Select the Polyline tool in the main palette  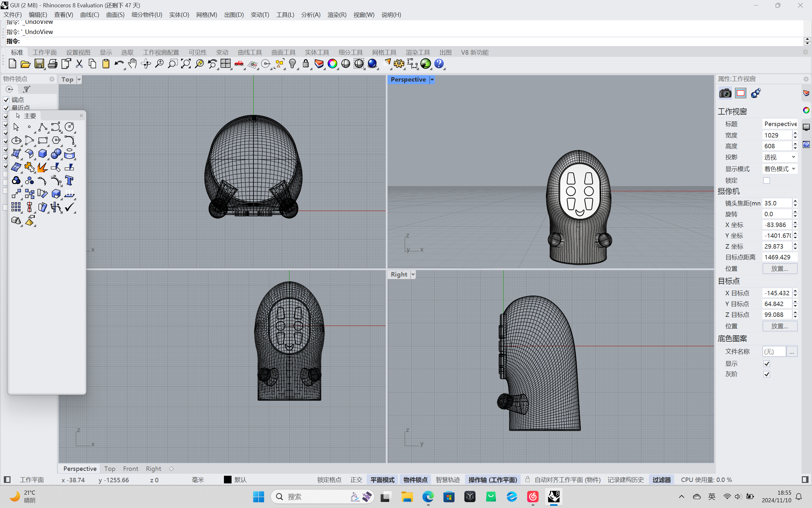(x=43, y=127)
